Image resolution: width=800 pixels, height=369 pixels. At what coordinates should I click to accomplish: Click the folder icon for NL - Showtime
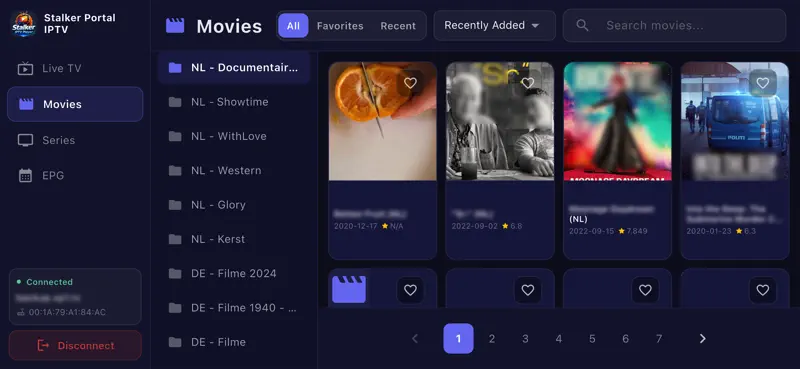click(175, 102)
